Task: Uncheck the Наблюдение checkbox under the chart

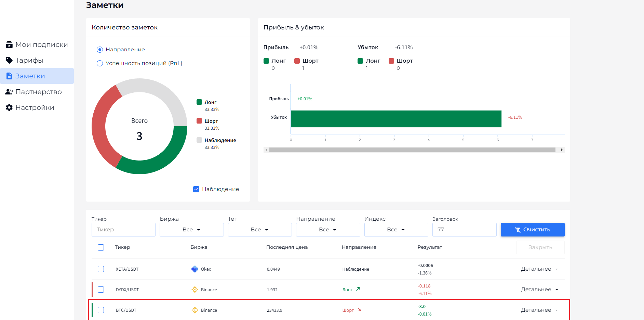Action: 196,189
